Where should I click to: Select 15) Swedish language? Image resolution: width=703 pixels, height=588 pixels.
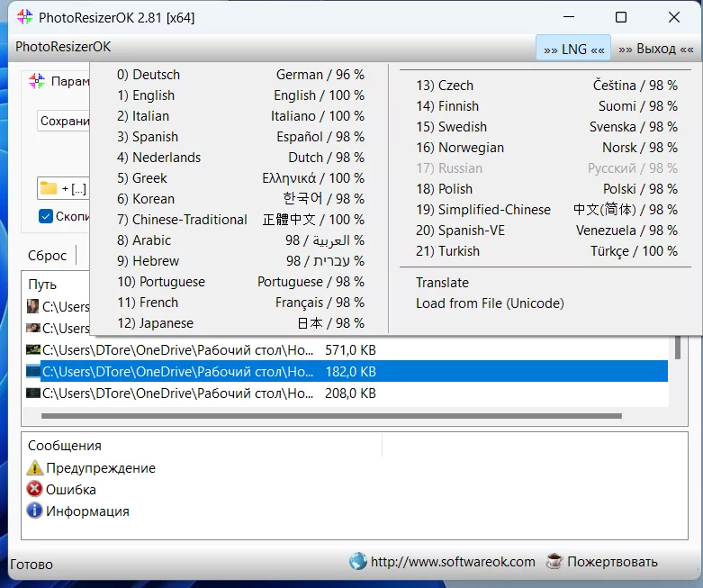pos(546,126)
